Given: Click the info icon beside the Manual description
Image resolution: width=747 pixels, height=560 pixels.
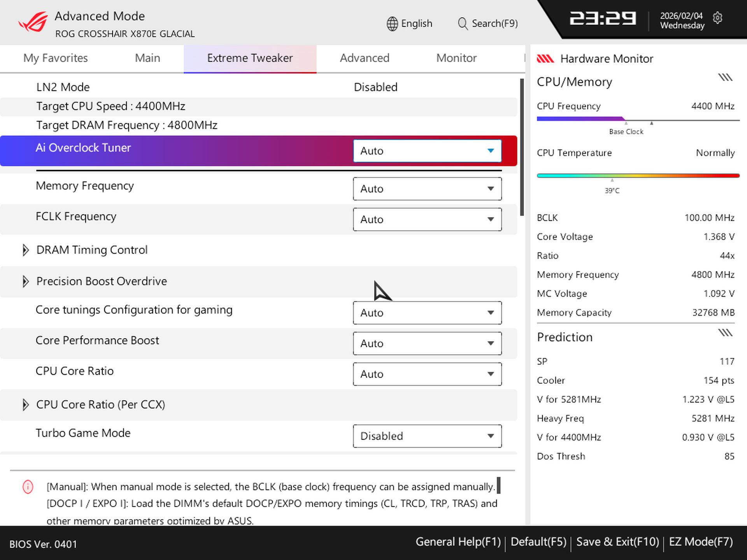Looking at the screenshot, I should click(x=27, y=487).
